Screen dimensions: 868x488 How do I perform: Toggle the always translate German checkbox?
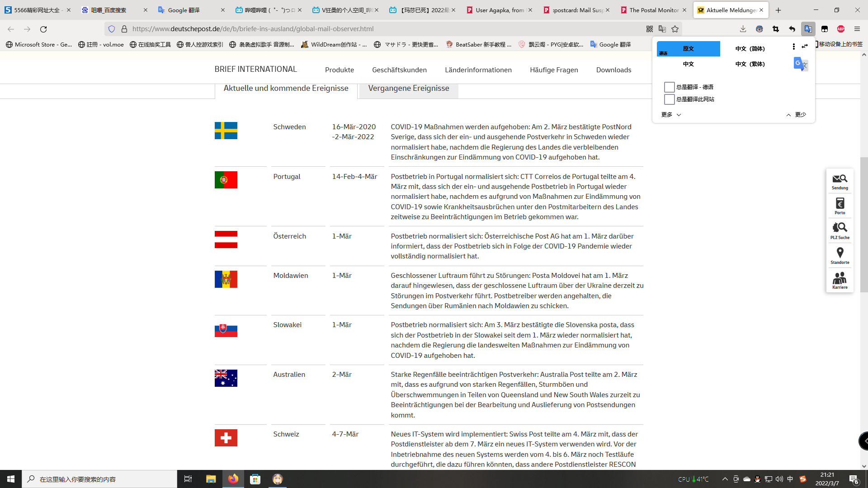(670, 87)
